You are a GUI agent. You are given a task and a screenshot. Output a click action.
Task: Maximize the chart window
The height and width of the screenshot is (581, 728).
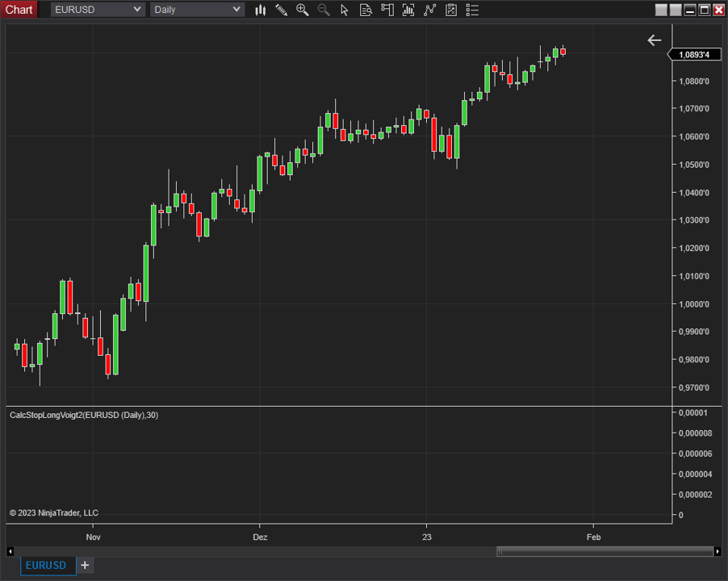pyautogui.click(x=705, y=10)
